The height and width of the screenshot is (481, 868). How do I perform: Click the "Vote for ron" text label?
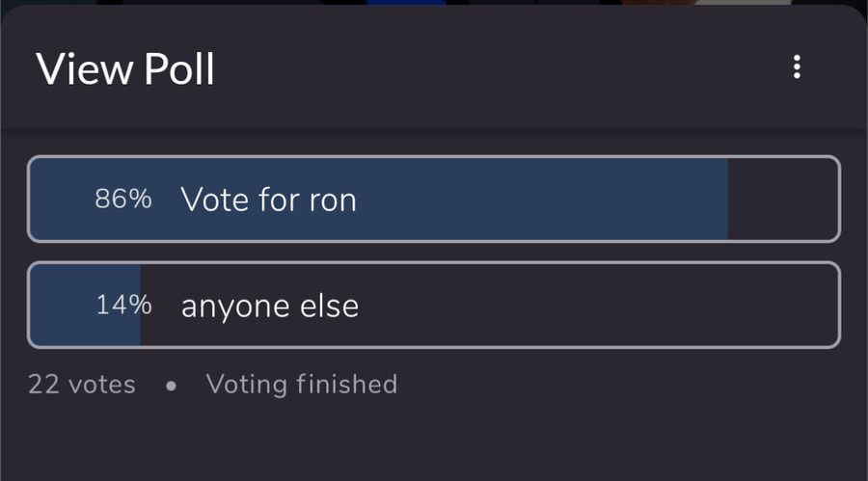click(268, 200)
